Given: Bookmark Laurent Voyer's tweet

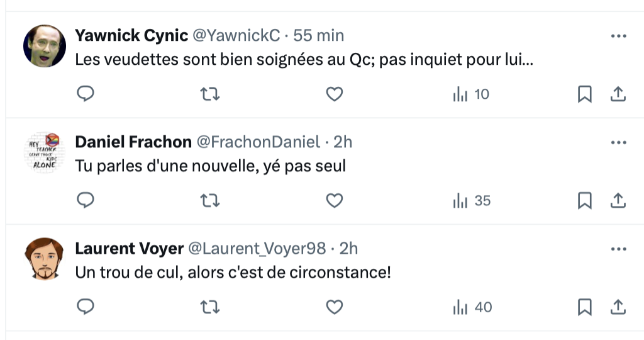Looking at the screenshot, I should (584, 307).
